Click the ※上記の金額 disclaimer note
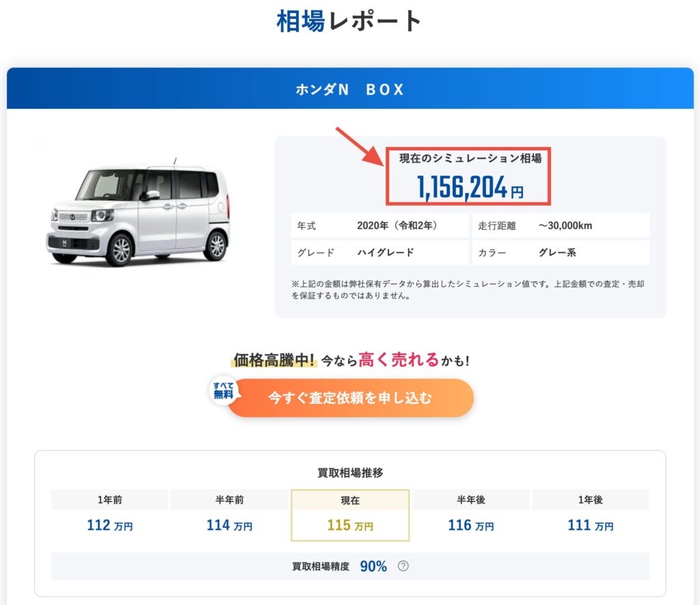This screenshot has height=605, width=700. pos(468,290)
